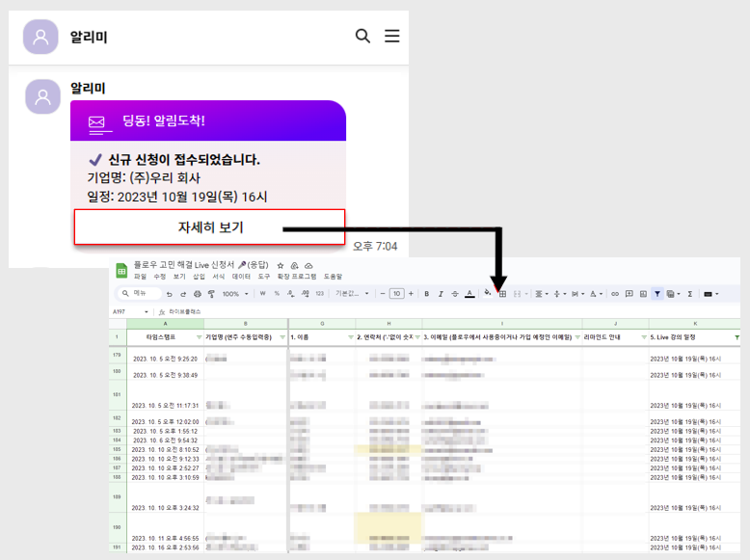The image size is (750, 560).
Task: Open the 도구 menu
Action: pyautogui.click(x=264, y=277)
